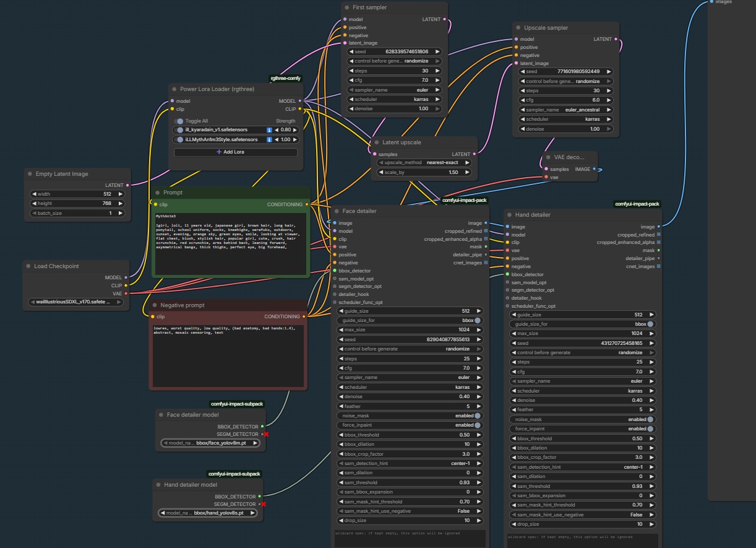Collapse the Negative prompt node via its title dot
Screen dimensions: 756x548
[154, 305]
